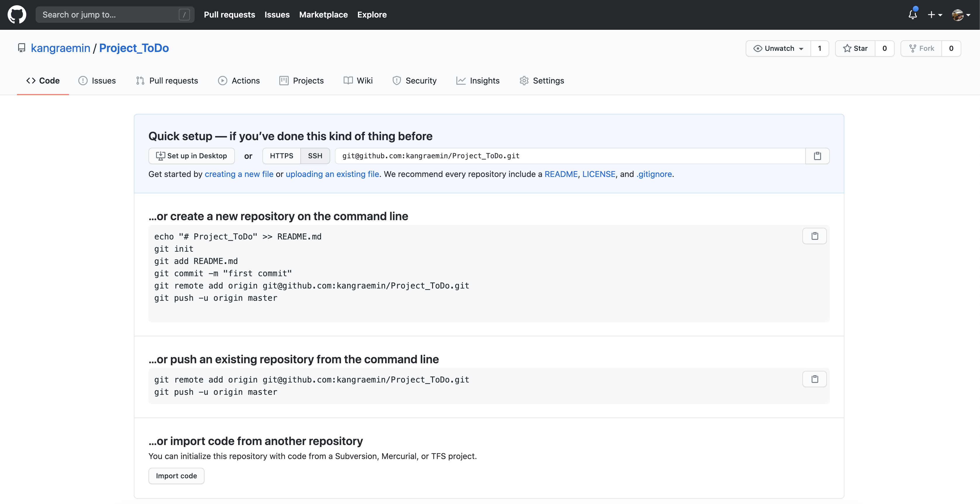Follow the creating a new file link
Screen dimensions: 980x504
(239, 174)
